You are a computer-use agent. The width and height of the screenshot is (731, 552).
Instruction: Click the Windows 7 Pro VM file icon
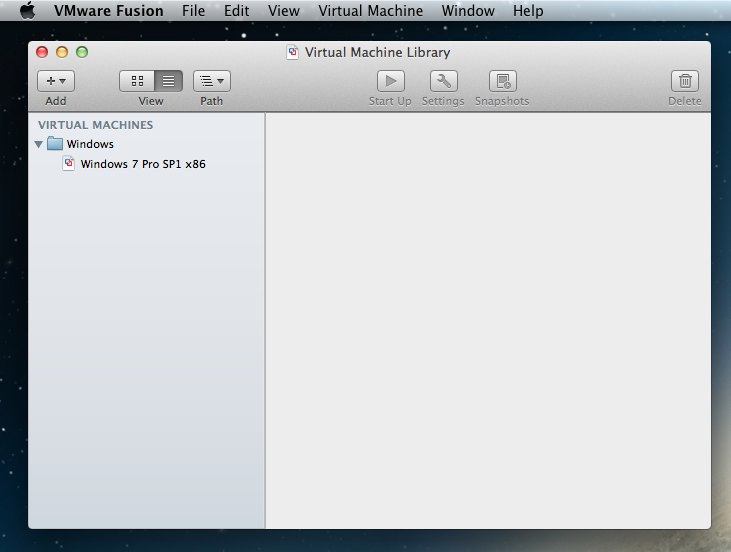[x=69, y=164]
